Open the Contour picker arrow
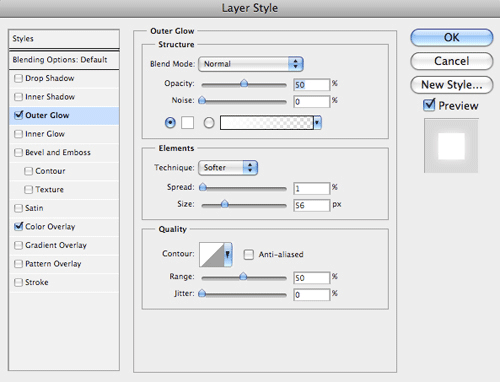Screen dimensions: 500x382 tap(228, 255)
